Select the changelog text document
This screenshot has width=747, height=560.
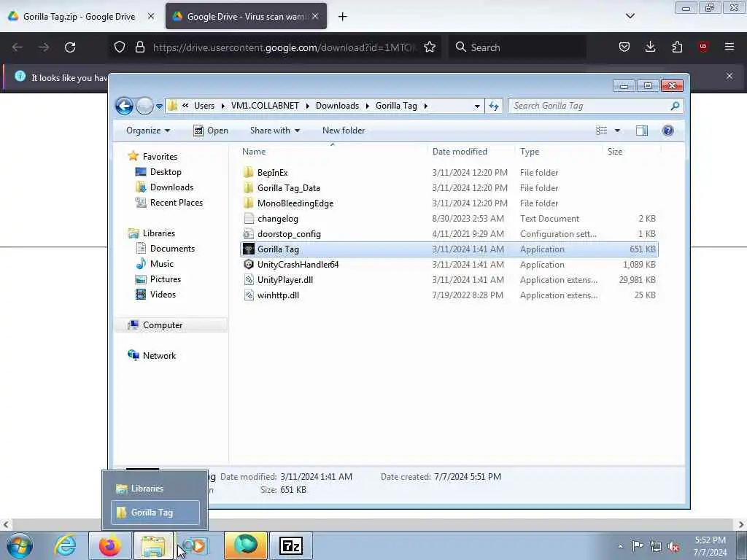click(449, 219)
